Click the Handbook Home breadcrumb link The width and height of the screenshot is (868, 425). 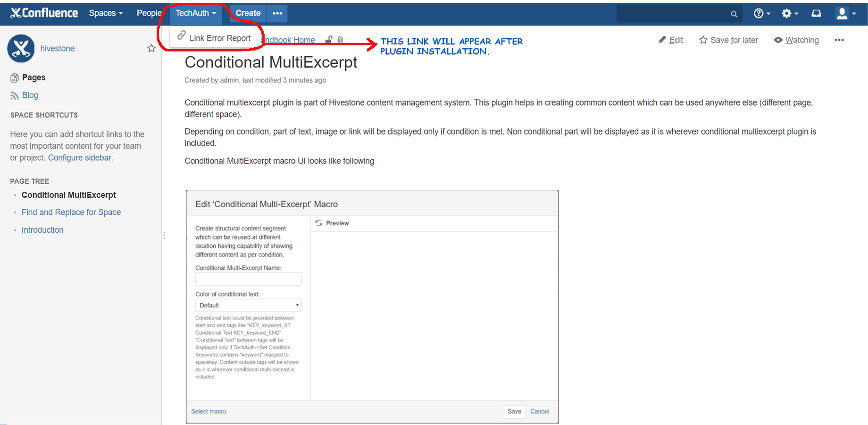click(x=289, y=40)
